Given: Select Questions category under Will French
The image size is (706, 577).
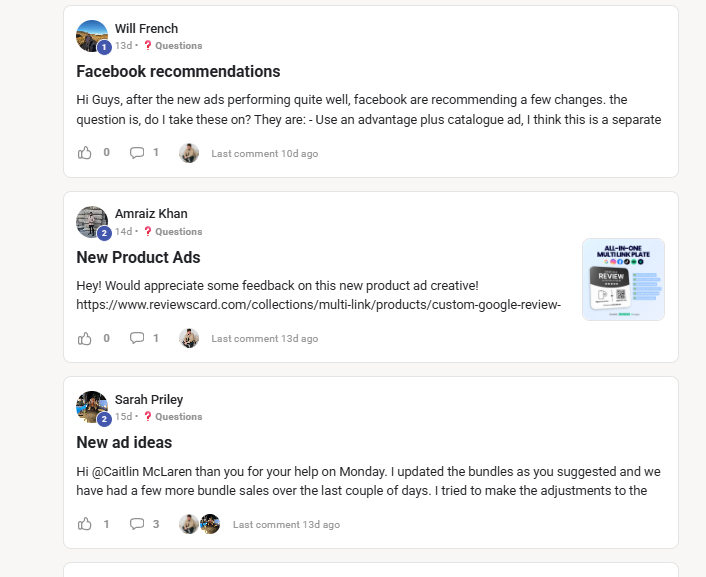Looking at the screenshot, I should pyautogui.click(x=178, y=46).
